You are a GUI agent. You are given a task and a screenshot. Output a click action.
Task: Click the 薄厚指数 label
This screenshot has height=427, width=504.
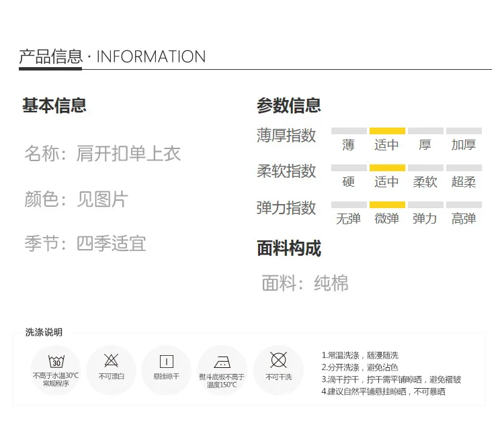coord(286,135)
